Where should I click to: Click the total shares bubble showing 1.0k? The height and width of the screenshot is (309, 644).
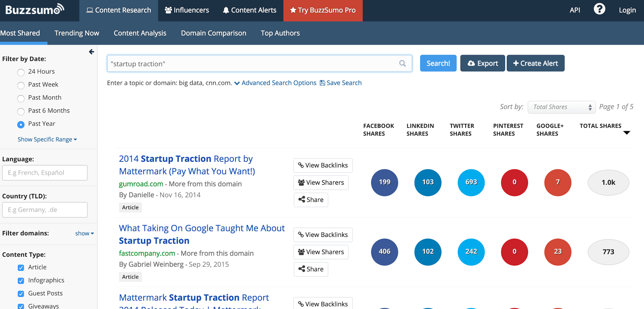[x=609, y=183]
